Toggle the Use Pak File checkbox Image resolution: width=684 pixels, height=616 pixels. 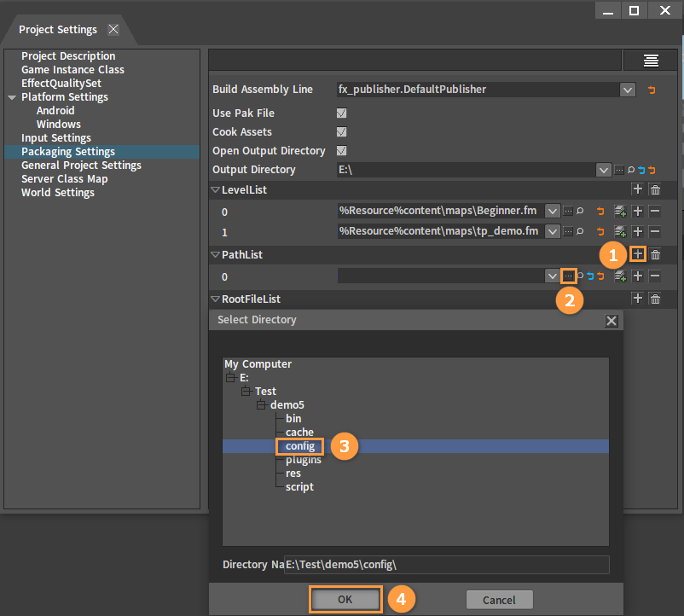click(341, 113)
